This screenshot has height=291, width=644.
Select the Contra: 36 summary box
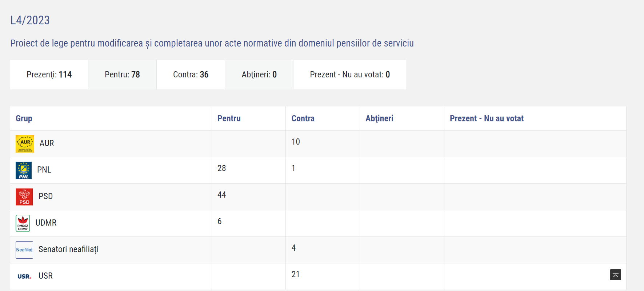(191, 75)
